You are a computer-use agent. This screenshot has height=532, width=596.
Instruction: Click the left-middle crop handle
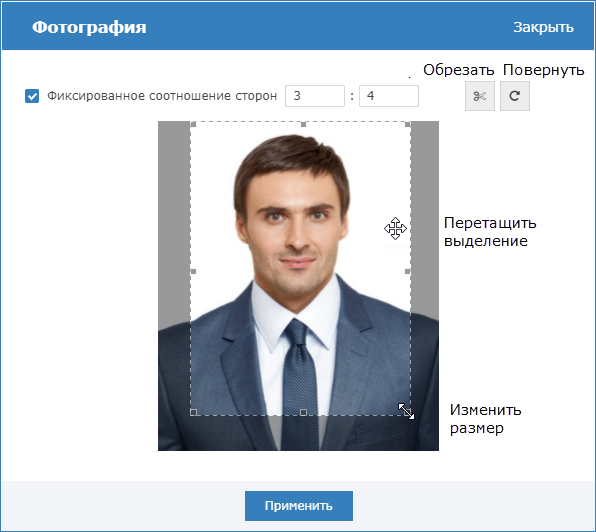coord(193,271)
